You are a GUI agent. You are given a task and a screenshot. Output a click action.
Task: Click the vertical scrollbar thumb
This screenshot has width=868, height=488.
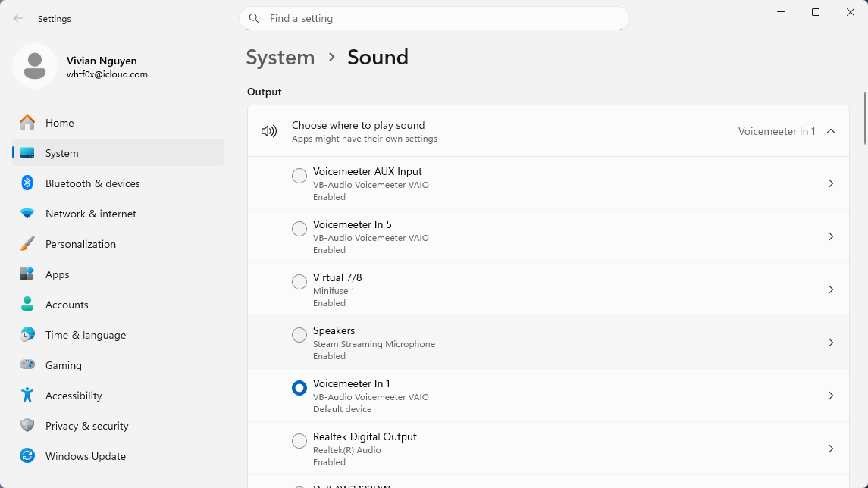pyautogui.click(x=865, y=117)
